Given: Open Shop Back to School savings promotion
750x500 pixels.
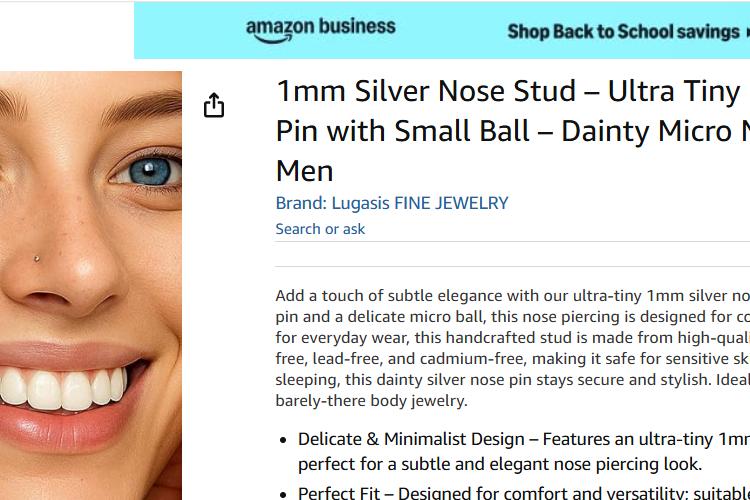Looking at the screenshot, I should point(623,32).
